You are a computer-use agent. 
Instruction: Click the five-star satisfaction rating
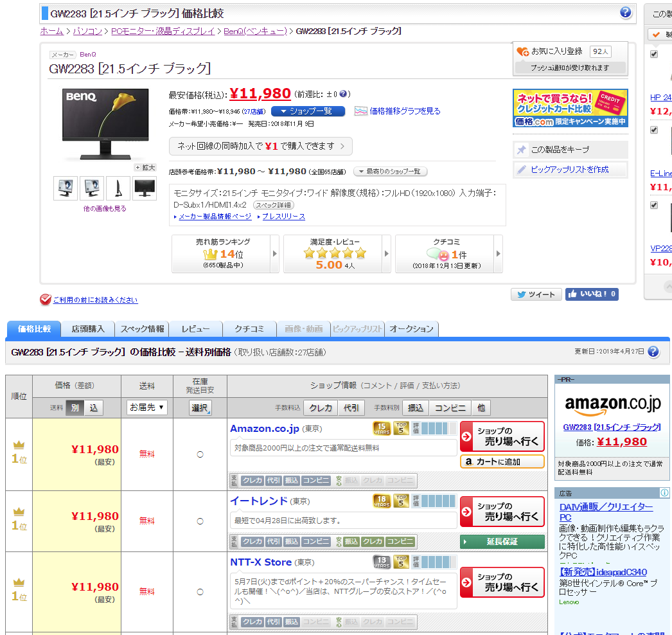(335, 253)
